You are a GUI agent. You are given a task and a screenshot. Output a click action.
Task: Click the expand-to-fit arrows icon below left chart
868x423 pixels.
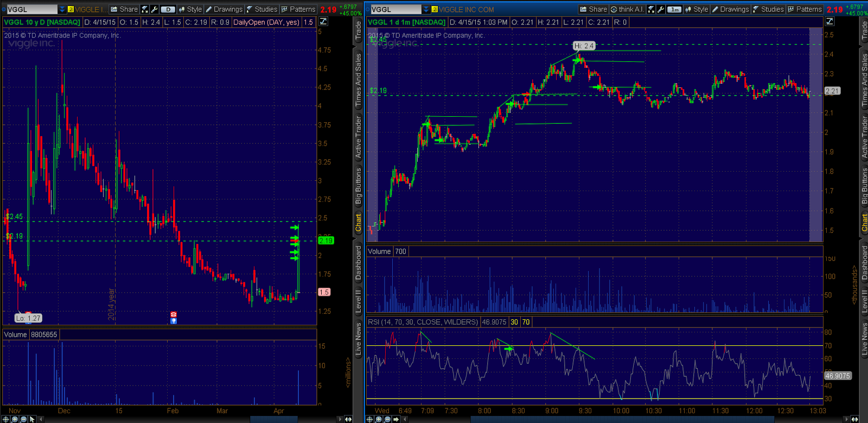pyautogui.click(x=348, y=419)
